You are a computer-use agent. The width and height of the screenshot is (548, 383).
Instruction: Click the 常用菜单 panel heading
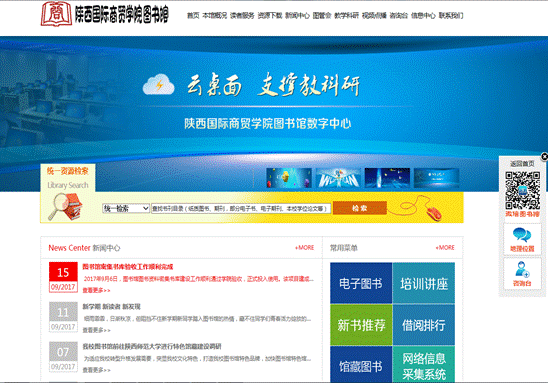tap(344, 248)
